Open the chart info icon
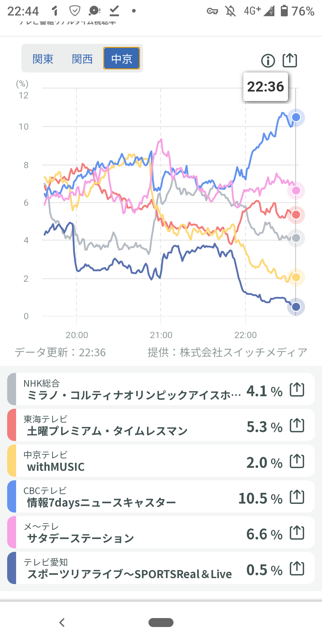Viewport: 322px width, 644px height. coord(268,61)
